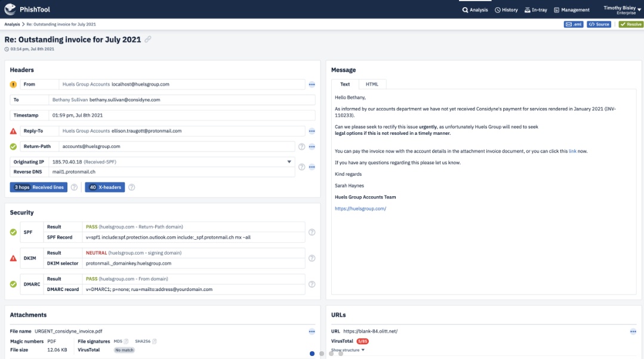Click the warning icon beside From header
The width and height of the screenshot is (644, 359).
(13, 84)
